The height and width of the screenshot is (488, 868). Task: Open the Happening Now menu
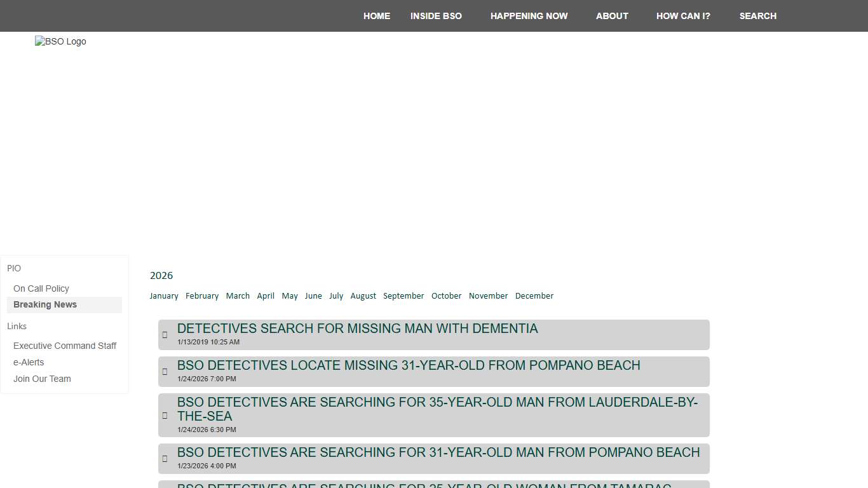click(x=529, y=16)
